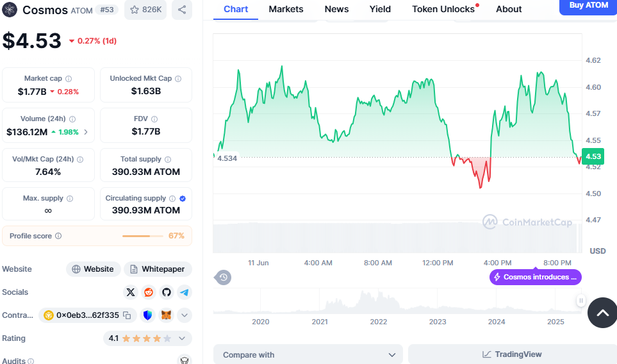
Task: Expand the Volume (24h) chevron
Action: coord(86,132)
